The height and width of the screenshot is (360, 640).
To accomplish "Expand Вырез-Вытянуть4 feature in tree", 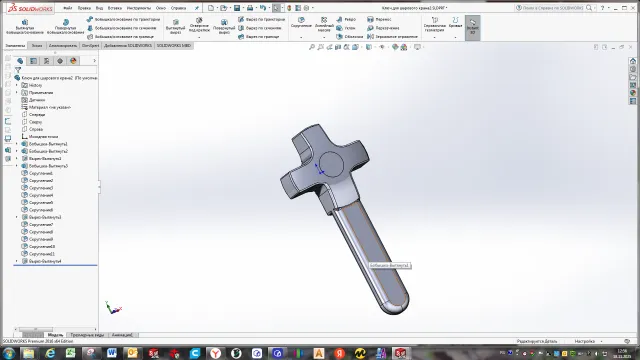I will 17,261.
